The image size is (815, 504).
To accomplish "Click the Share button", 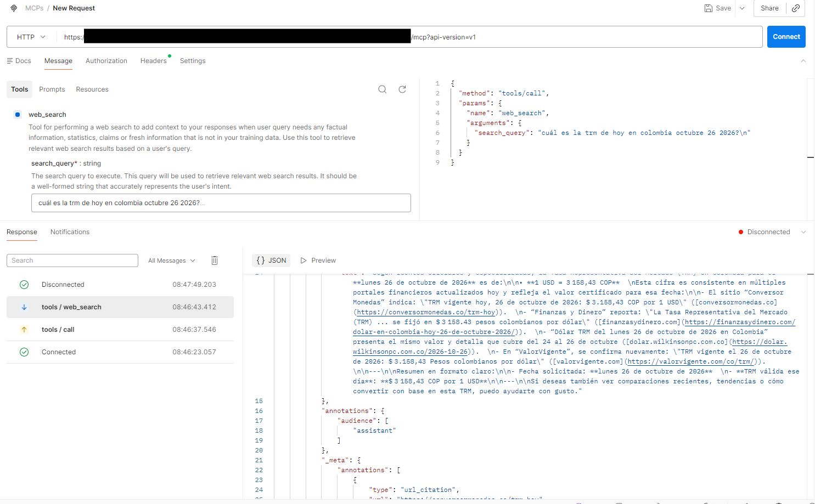I will 769,8.
